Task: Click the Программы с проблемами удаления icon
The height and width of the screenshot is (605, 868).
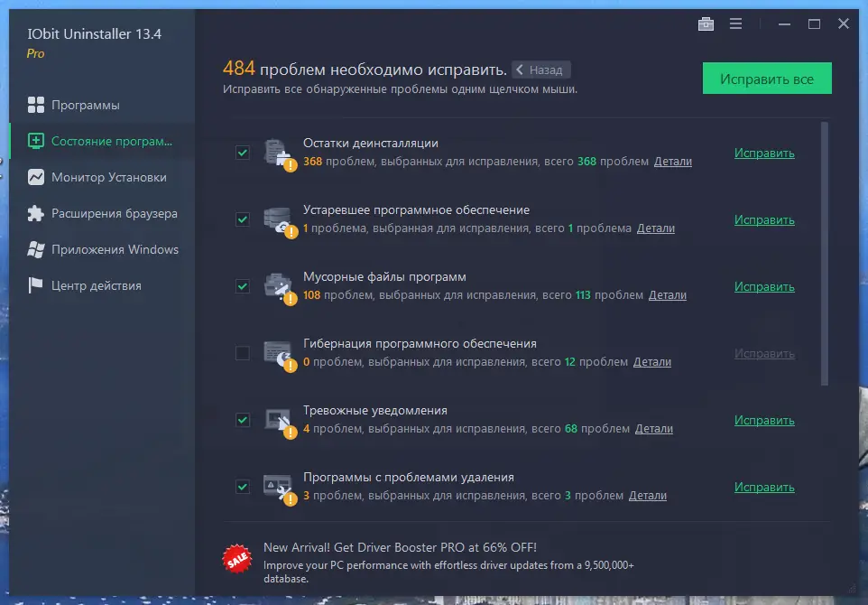Action: tap(280, 489)
